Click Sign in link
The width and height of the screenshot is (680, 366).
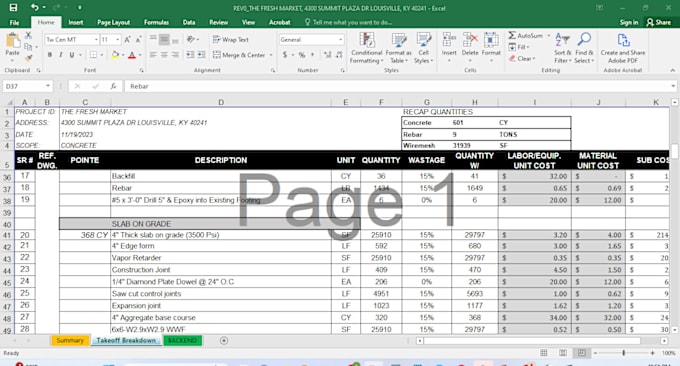pos(629,22)
